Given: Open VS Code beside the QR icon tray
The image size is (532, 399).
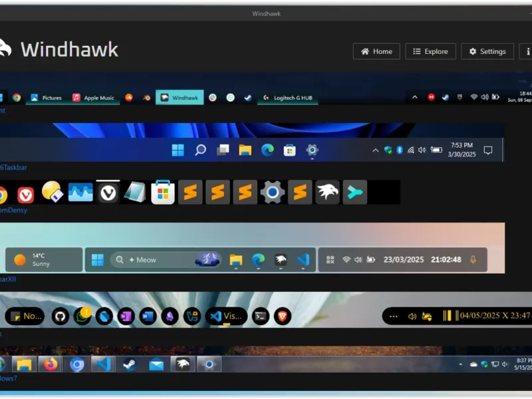Looking at the screenshot, I should click(x=303, y=260).
